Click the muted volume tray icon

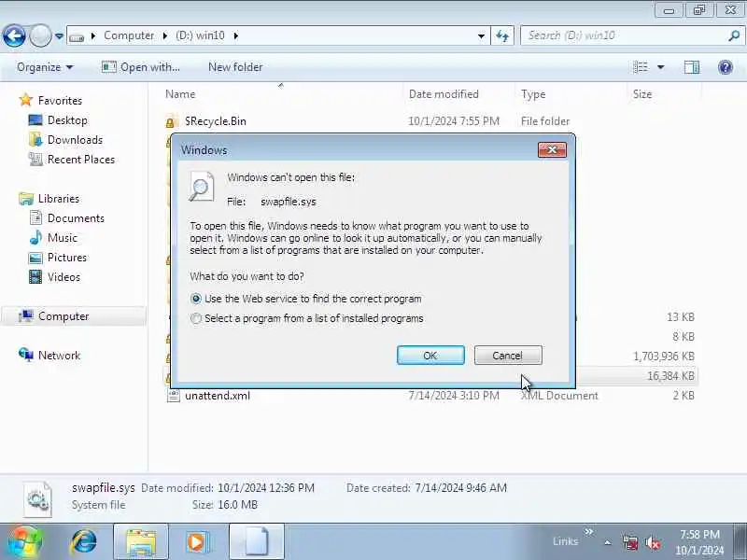(652, 542)
